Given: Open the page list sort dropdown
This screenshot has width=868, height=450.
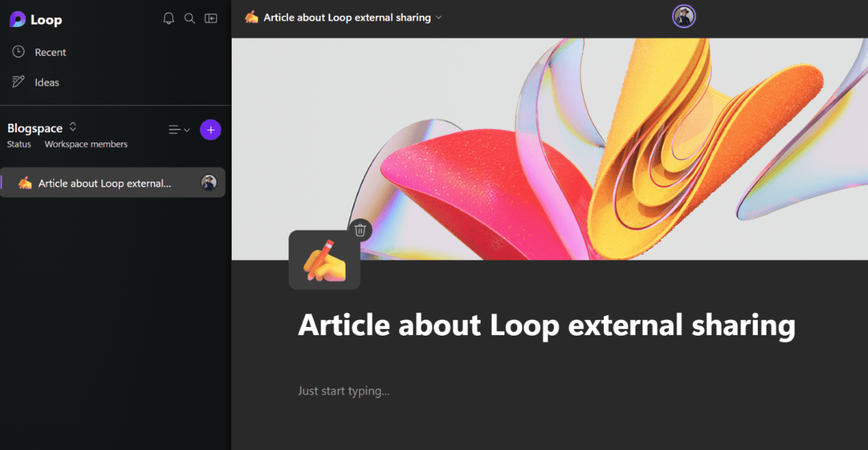Looking at the screenshot, I should [179, 130].
